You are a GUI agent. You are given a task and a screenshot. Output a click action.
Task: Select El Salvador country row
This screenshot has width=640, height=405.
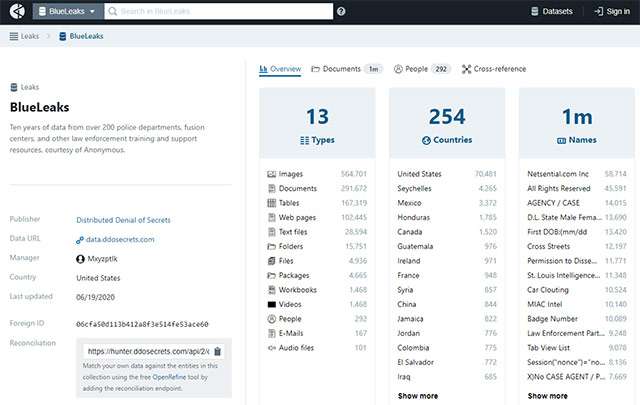[447, 362]
